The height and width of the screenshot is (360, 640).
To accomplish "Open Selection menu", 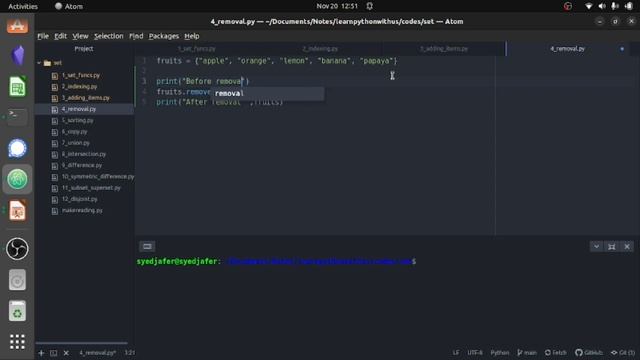I will [x=109, y=36].
